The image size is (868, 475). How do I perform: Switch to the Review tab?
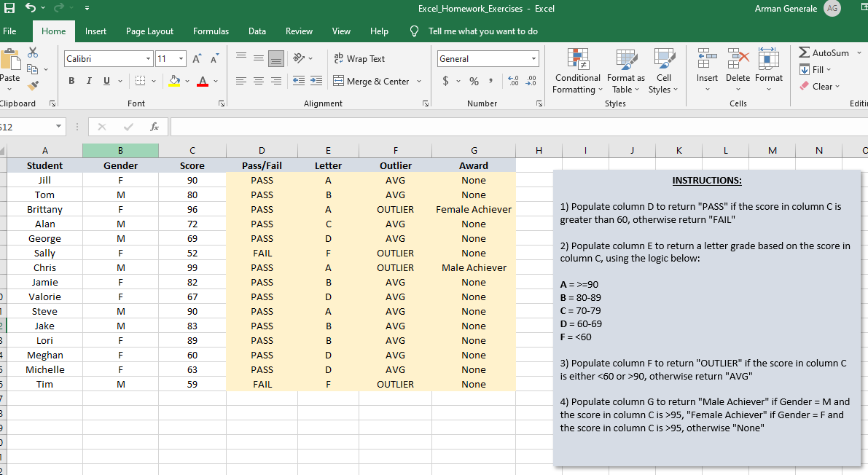[x=299, y=31]
